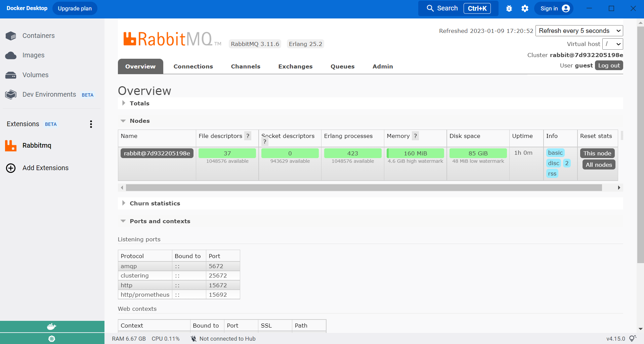Click the basic info tag

pos(555,153)
